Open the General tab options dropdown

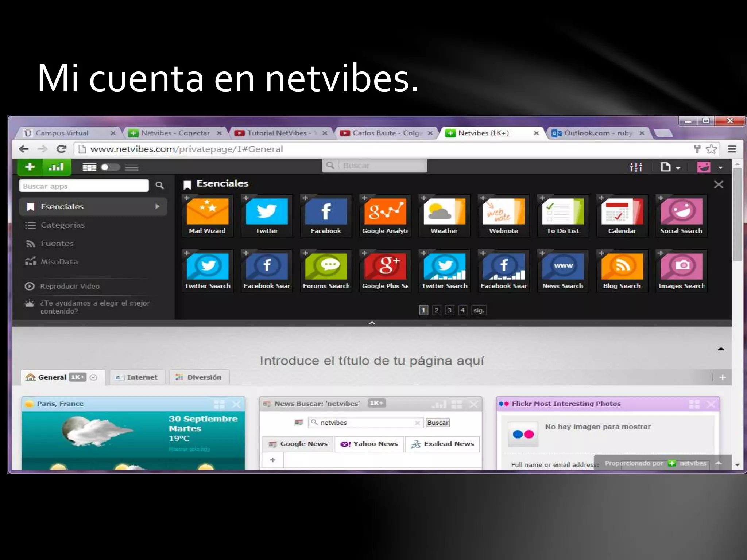[93, 377]
